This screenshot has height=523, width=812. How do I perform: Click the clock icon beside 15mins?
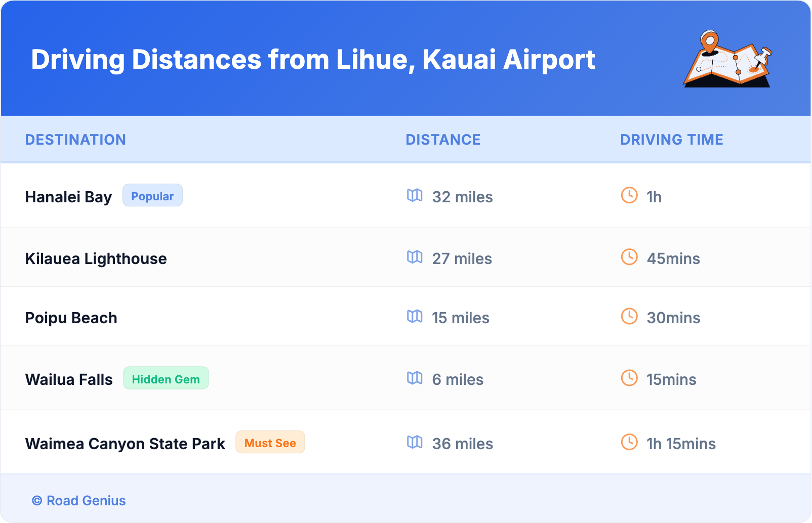[x=629, y=378]
